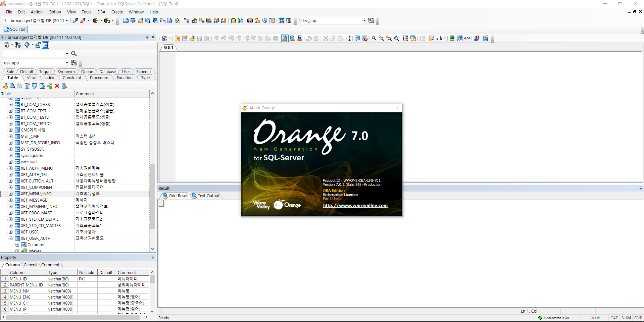Click the scissors Cut icon in SQL toolbar
Viewport: 644px width, 322px height.
326,39
